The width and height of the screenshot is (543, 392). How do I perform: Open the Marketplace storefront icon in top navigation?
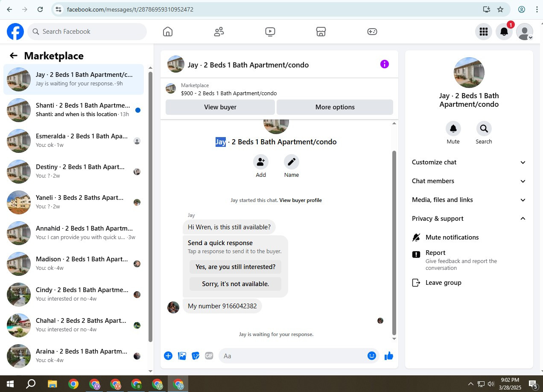[321, 32]
